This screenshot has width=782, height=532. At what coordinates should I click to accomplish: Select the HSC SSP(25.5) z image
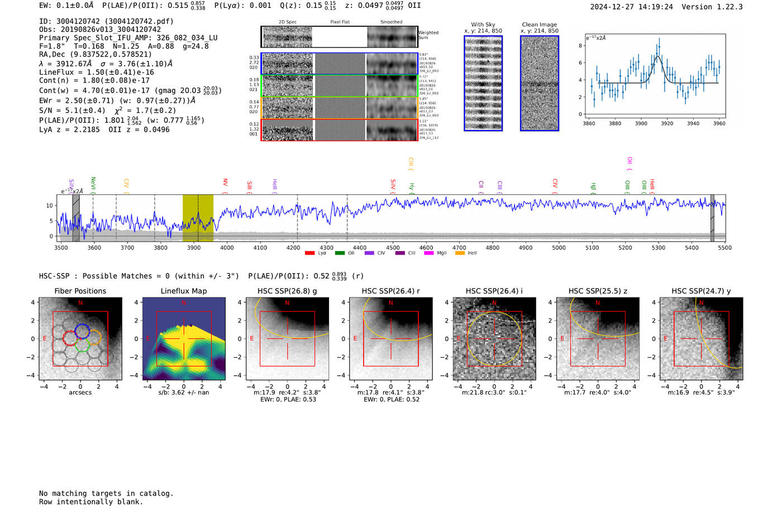click(x=598, y=338)
